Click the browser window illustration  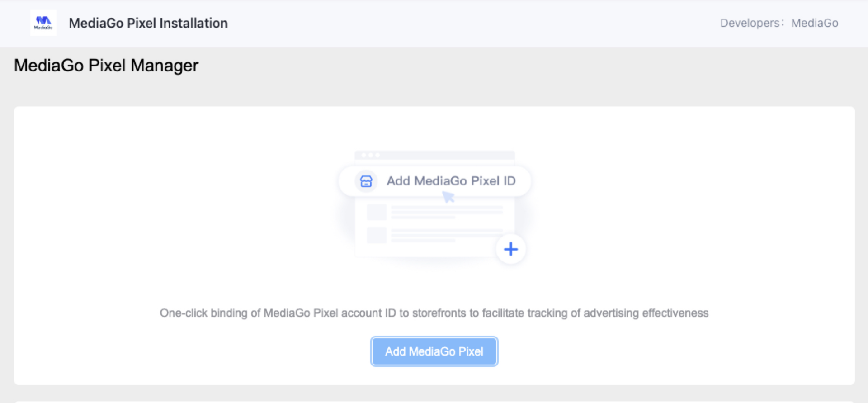tap(435, 204)
